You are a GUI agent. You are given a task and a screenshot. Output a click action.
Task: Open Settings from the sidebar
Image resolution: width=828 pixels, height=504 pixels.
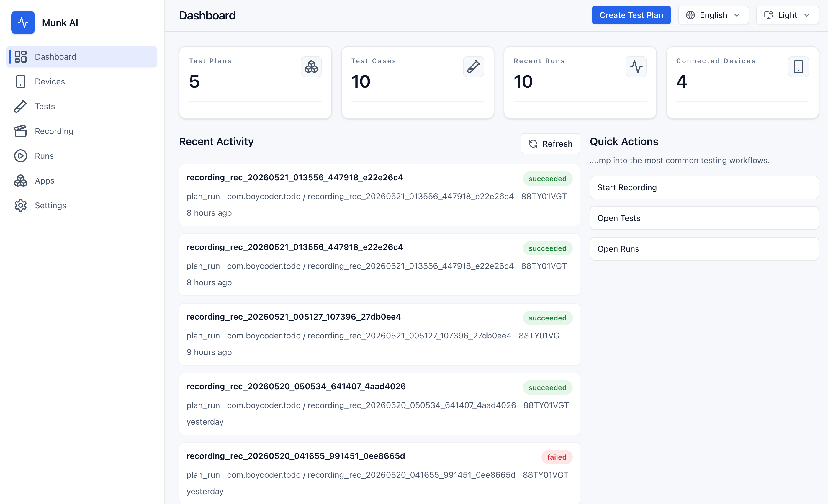pyautogui.click(x=82, y=205)
